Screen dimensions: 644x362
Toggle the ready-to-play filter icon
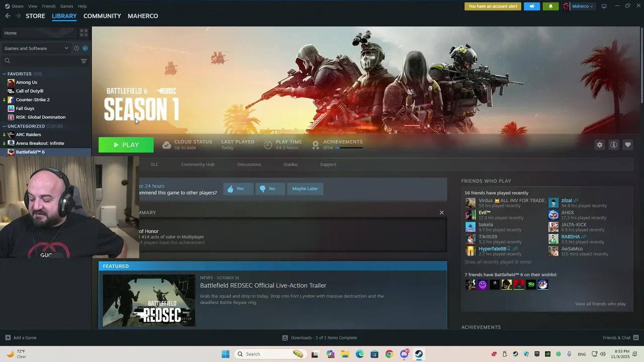click(x=85, y=48)
